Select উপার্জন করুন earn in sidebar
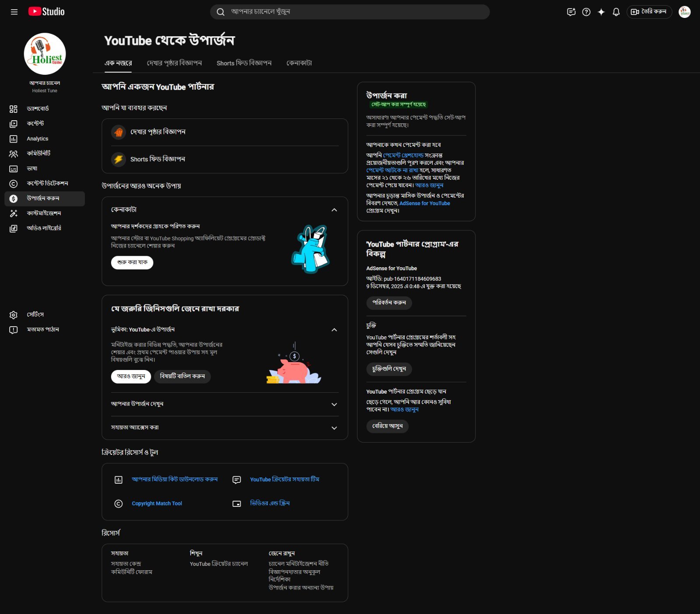This screenshot has width=700, height=614. click(x=45, y=199)
